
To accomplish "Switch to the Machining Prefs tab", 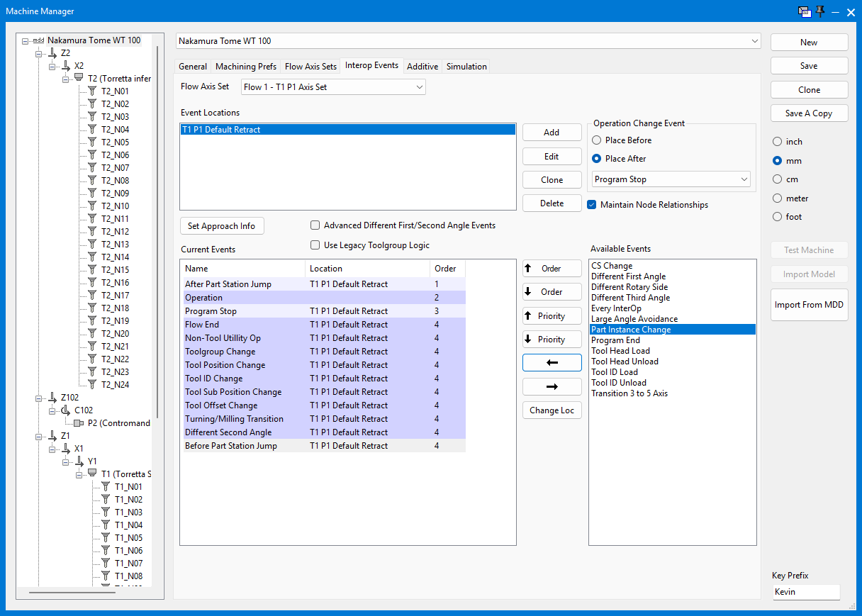I will point(246,67).
